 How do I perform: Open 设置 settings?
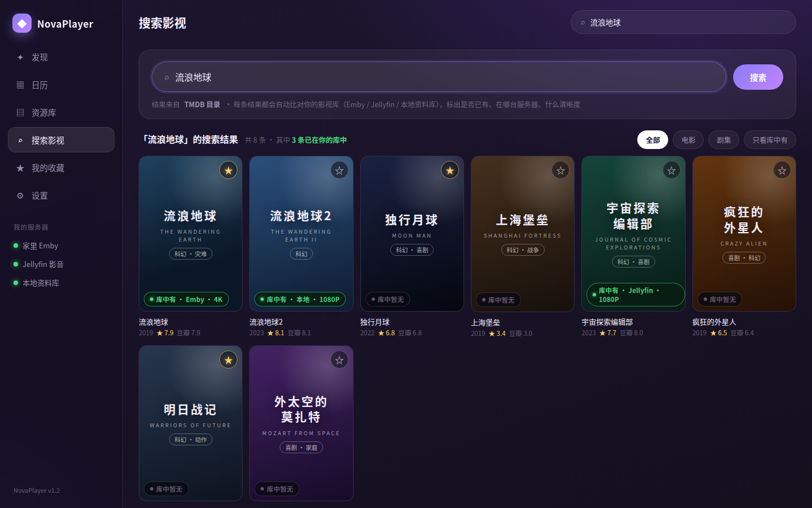tap(61, 195)
